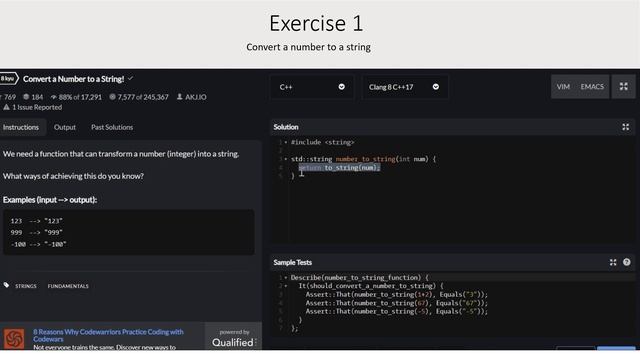Collapse the Describe block fold in tests
The image size is (640, 360).
point(286,278)
